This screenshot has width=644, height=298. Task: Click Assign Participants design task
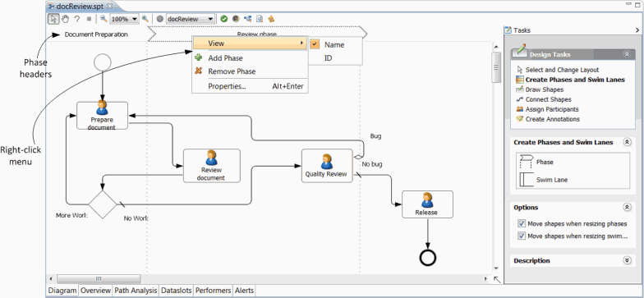point(552,109)
